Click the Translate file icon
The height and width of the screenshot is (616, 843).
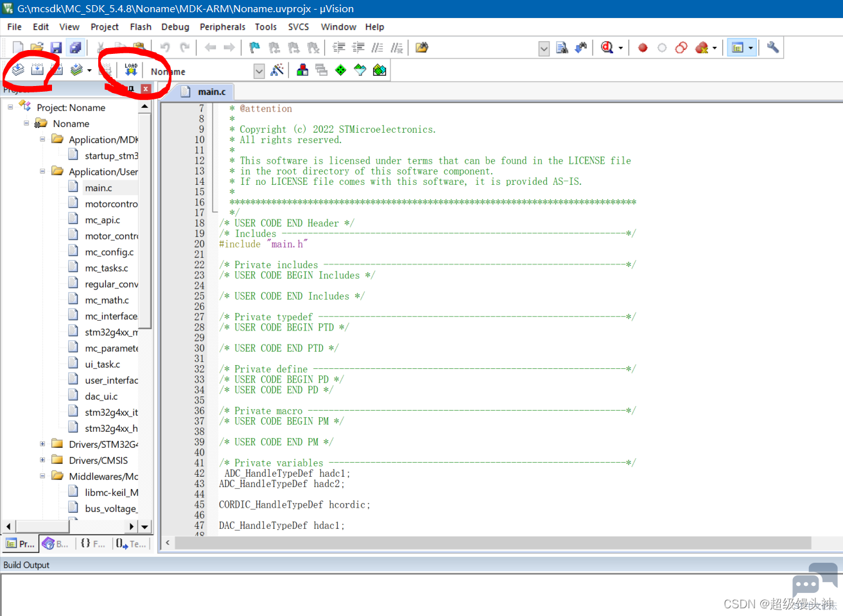pyautogui.click(x=18, y=70)
